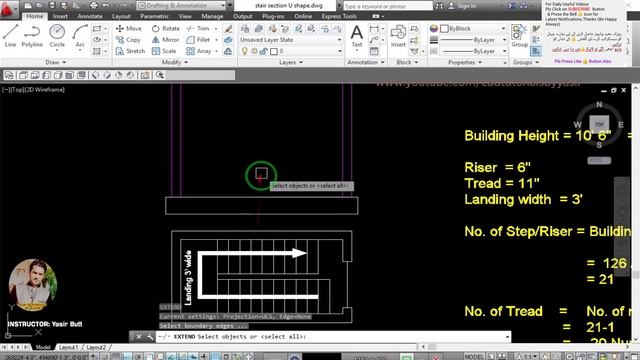Click the 2D Wireframe visual style label
This screenshot has width=640, height=360.
coord(44,90)
